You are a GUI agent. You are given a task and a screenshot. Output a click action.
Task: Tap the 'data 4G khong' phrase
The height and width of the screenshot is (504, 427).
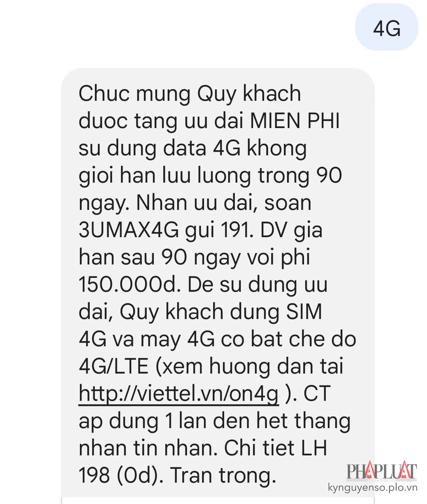coord(235,149)
